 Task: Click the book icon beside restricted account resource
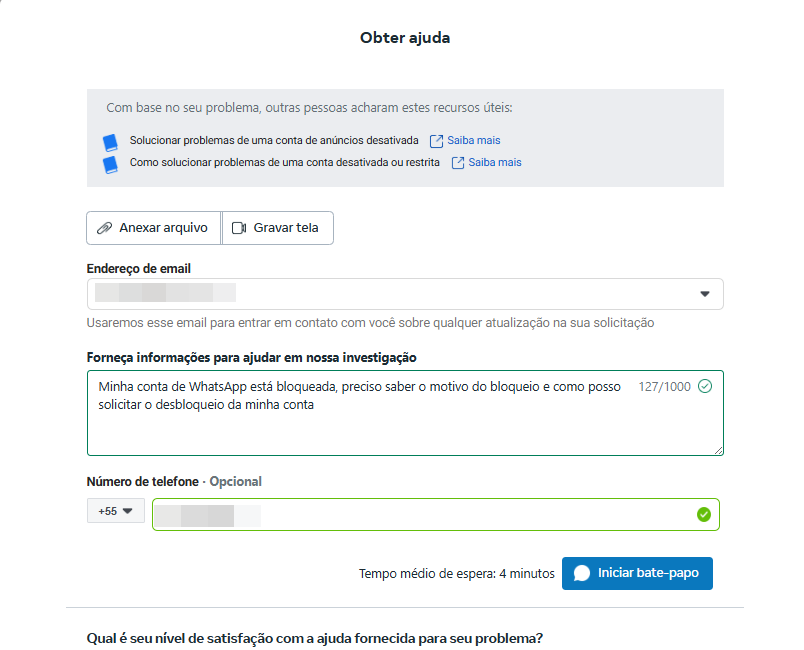pyautogui.click(x=110, y=163)
